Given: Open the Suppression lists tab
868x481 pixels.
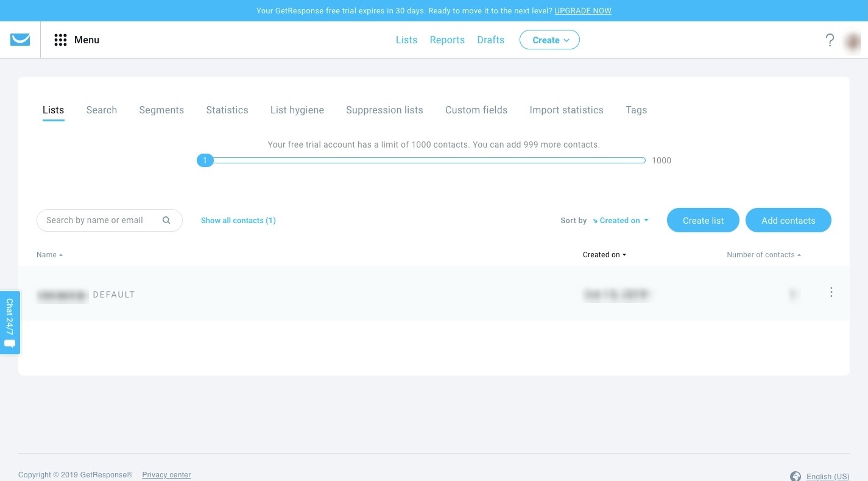Looking at the screenshot, I should tap(384, 110).
